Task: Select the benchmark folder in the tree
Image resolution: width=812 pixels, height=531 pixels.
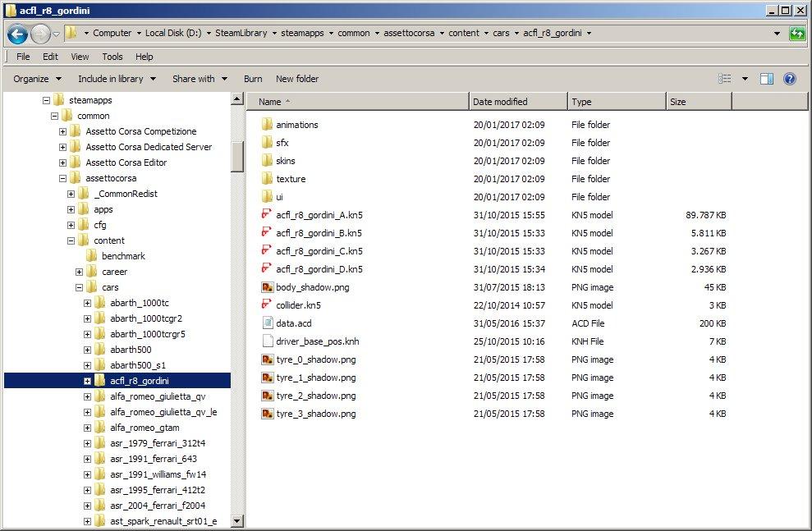Action: point(123,256)
